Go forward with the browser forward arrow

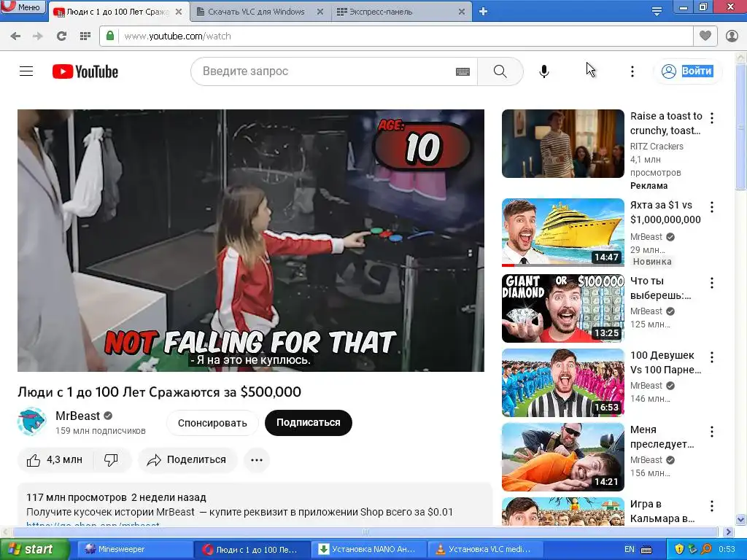(x=38, y=36)
